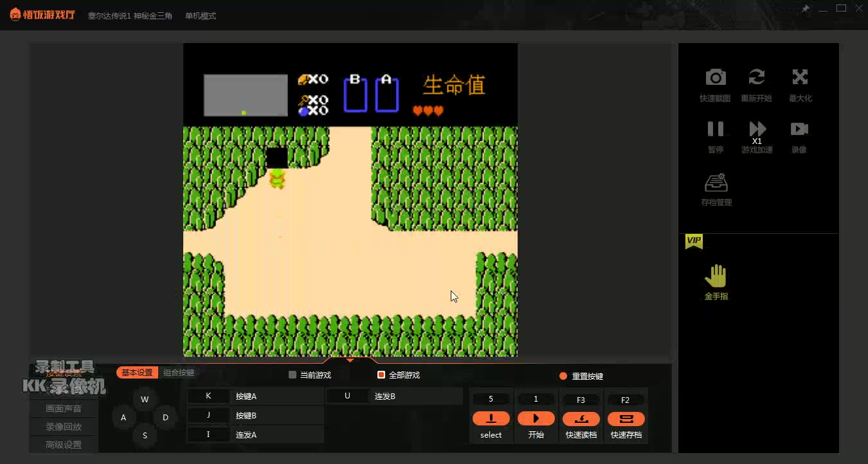Open the 录像回放 settings section
This screenshot has width=868, height=464.
[64, 427]
